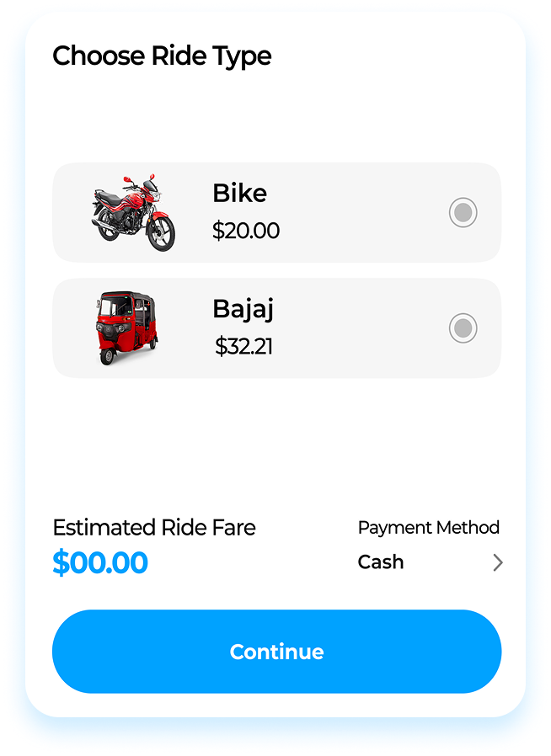Click the Bike ride name text
This screenshot has height=756, width=551.
coord(239,194)
